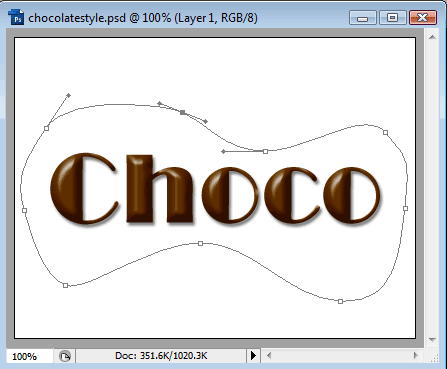
Task: Select the filled path anchor point at top
Action: tap(183, 113)
